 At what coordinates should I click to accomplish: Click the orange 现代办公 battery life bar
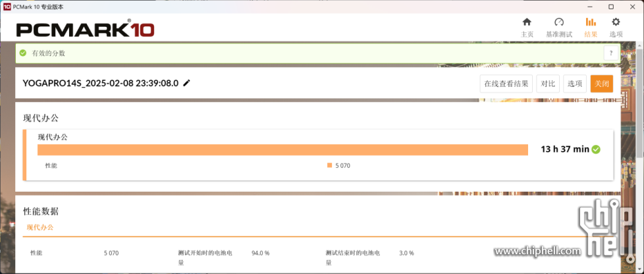pos(282,150)
